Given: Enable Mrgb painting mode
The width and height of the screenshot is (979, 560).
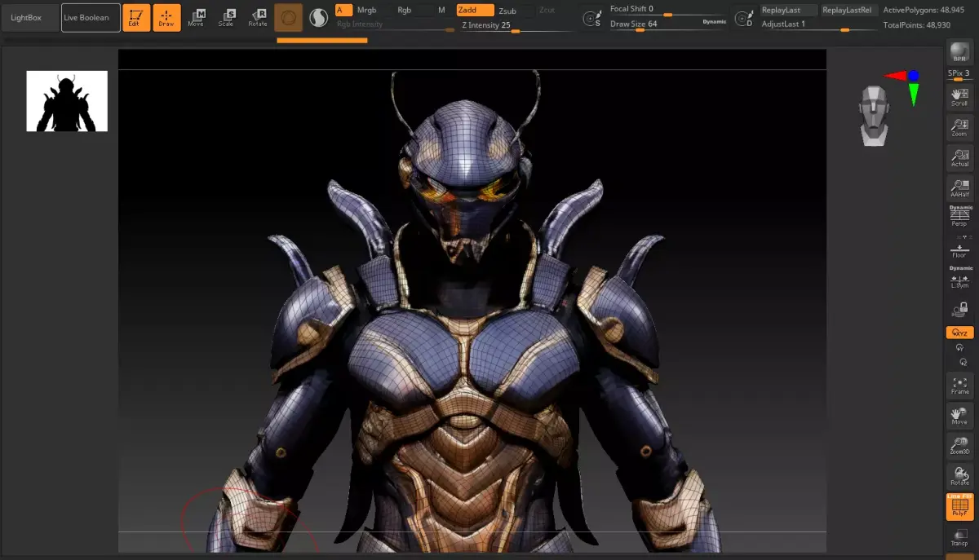Looking at the screenshot, I should click(367, 11).
